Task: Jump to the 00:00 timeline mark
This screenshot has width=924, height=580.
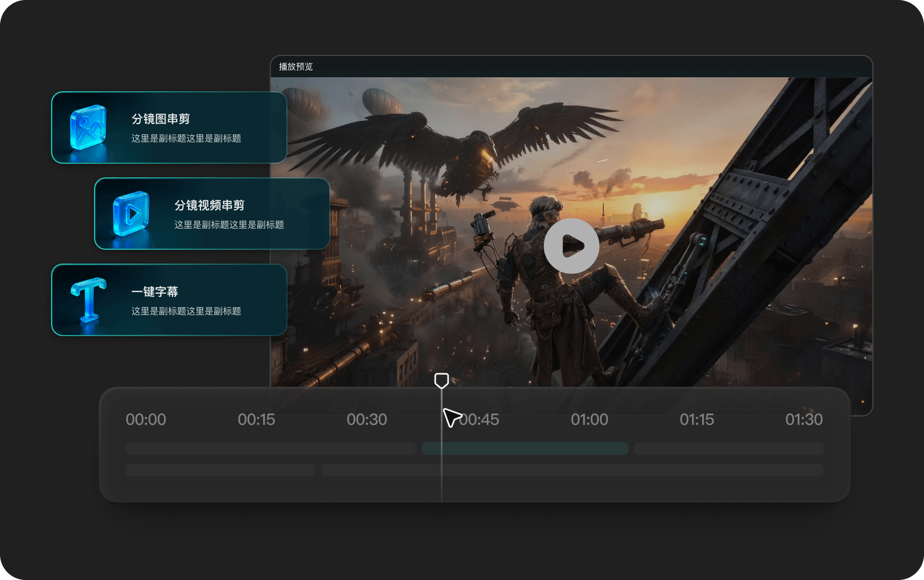Action: click(x=146, y=419)
